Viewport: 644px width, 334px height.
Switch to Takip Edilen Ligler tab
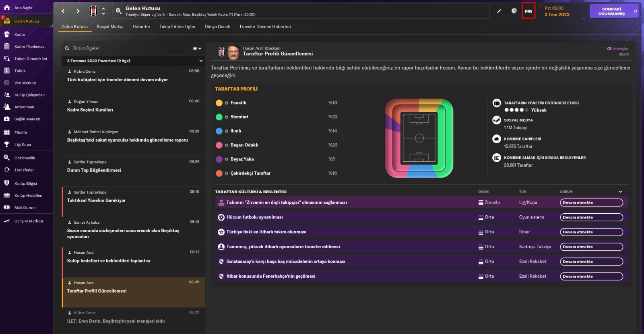click(x=178, y=27)
